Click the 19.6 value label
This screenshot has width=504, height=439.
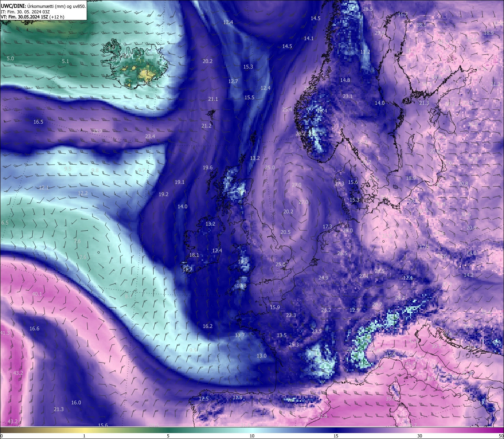click(208, 168)
